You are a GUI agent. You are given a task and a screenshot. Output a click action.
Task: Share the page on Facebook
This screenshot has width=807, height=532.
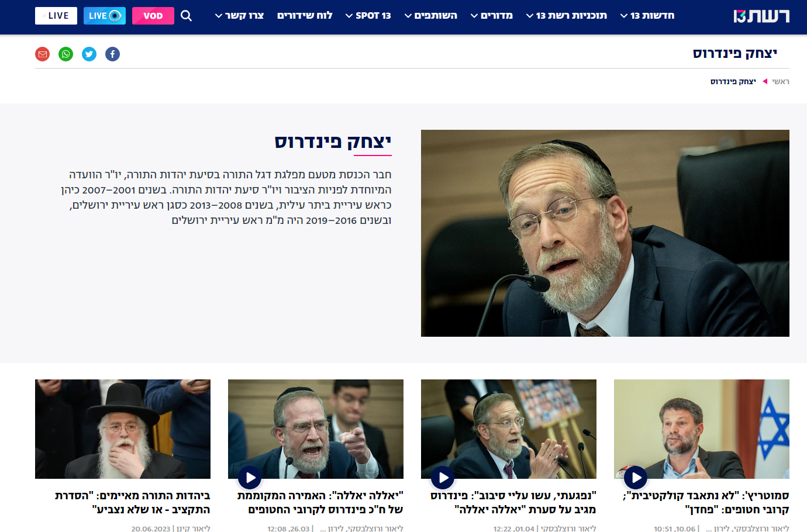tap(113, 54)
